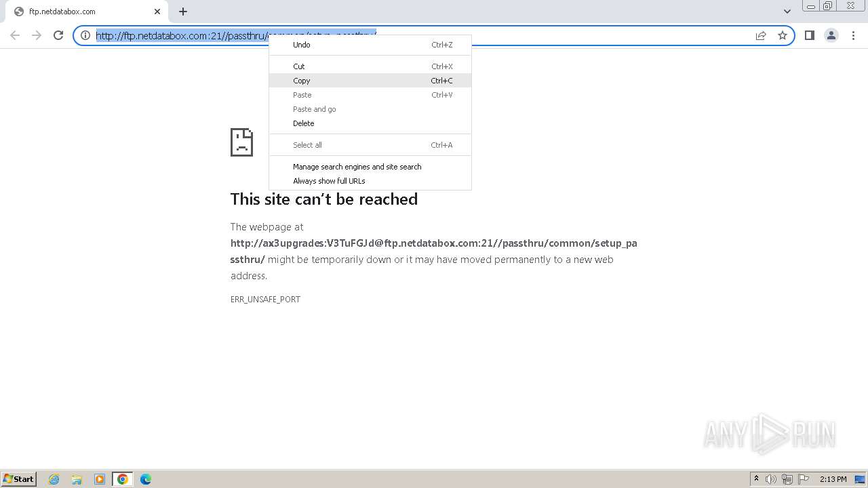Open File Explorer from taskbar
Viewport: 868px width, 488px height.
(x=77, y=479)
